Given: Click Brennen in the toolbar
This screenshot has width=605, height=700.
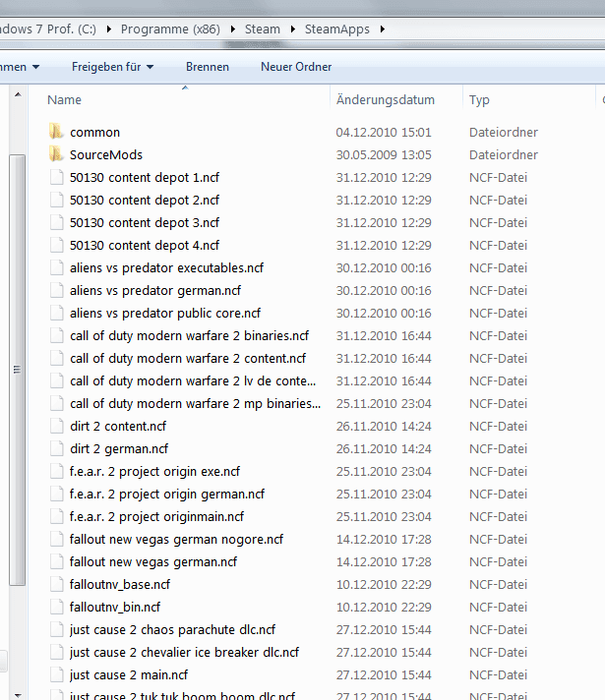Looking at the screenshot, I should (208, 67).
